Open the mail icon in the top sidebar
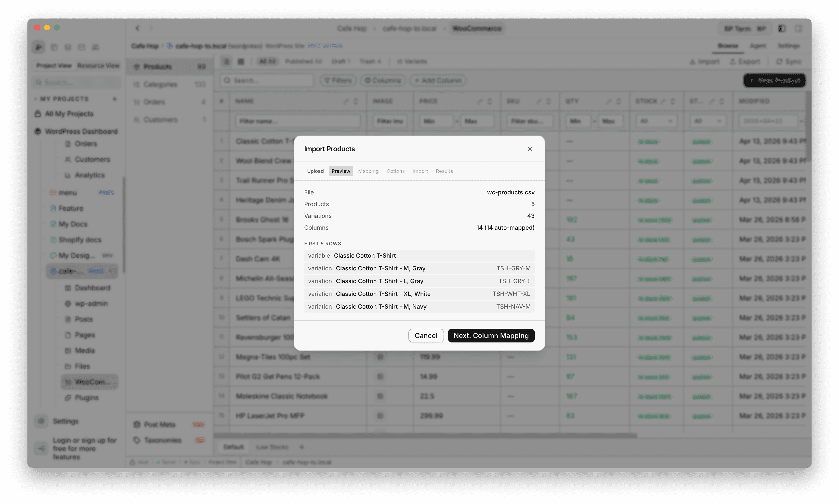Image resolution: width=839 pixels, height=504 pixels. pos(81,47)
